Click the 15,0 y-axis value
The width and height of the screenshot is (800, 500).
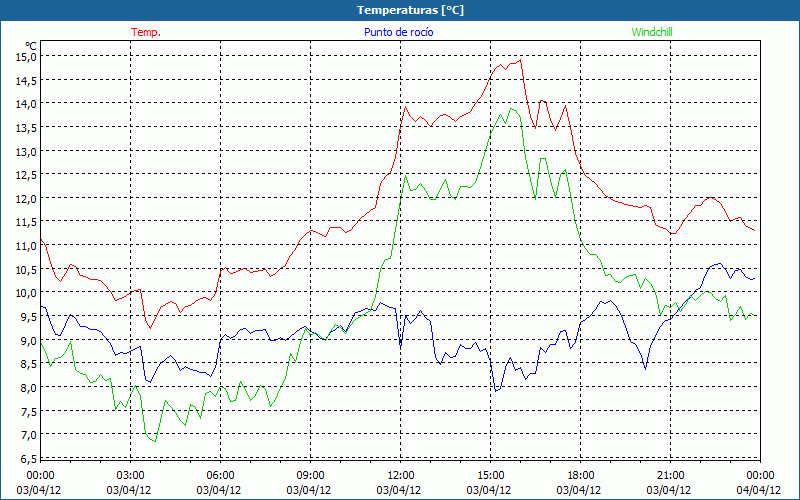click(x=28, y=57)
